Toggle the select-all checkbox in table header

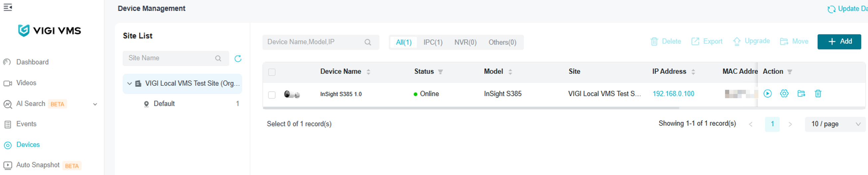pos(272,72)
